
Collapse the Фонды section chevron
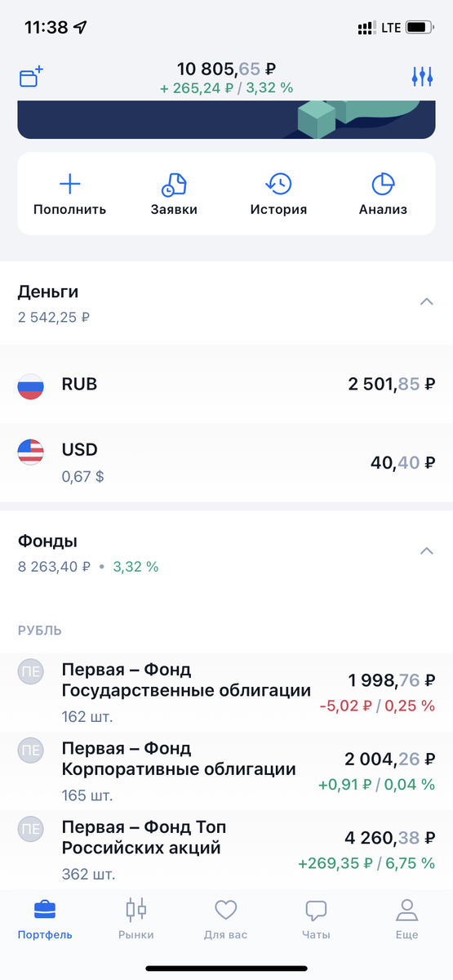click(425, 551)
